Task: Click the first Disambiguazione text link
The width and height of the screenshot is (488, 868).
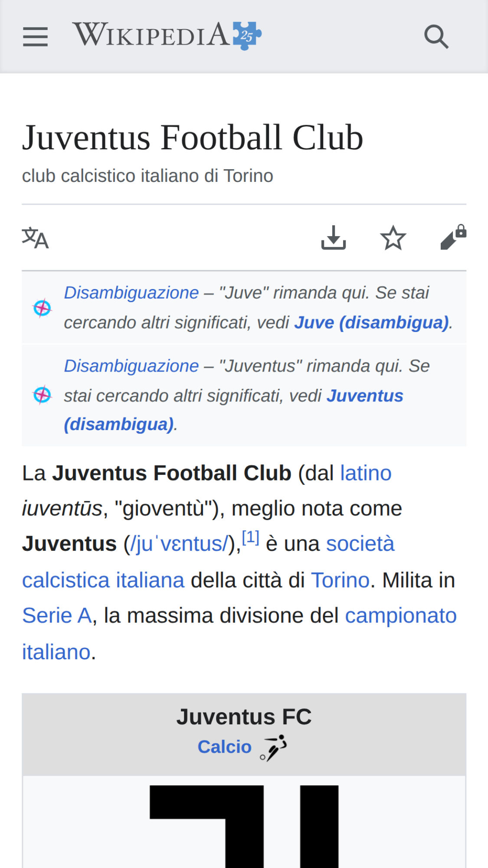Action: [131, 292]
